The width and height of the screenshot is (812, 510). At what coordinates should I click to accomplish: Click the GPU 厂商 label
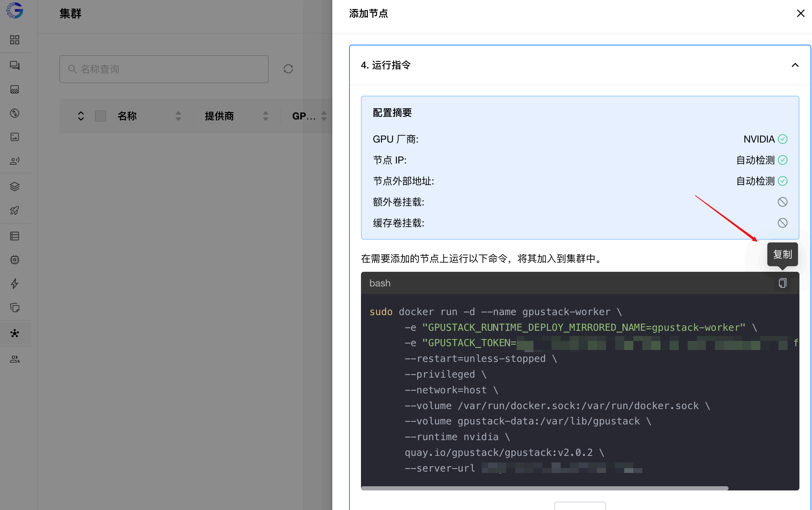(396, 139)
